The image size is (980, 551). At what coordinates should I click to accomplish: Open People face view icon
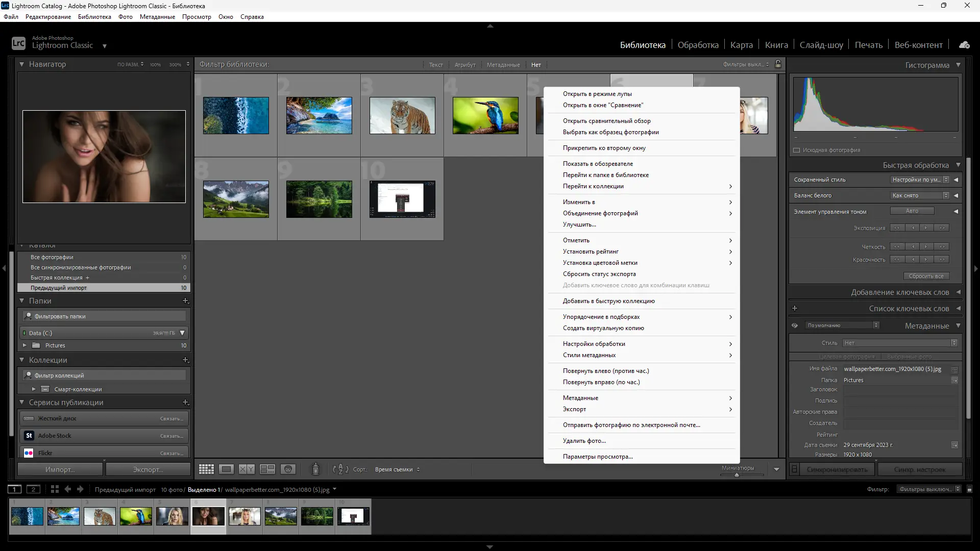288,469
